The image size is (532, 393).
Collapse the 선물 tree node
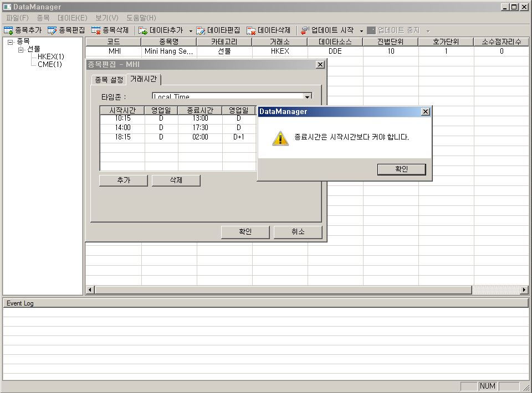pos(21,49)
